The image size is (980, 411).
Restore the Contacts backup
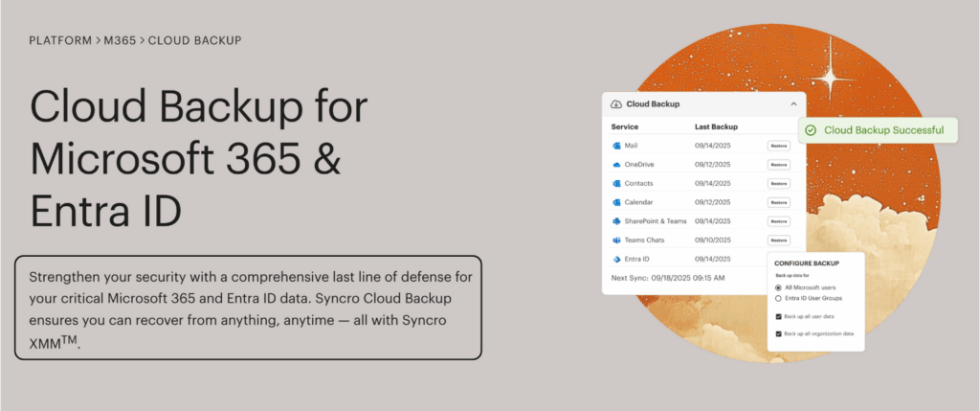tap(779, 183)
